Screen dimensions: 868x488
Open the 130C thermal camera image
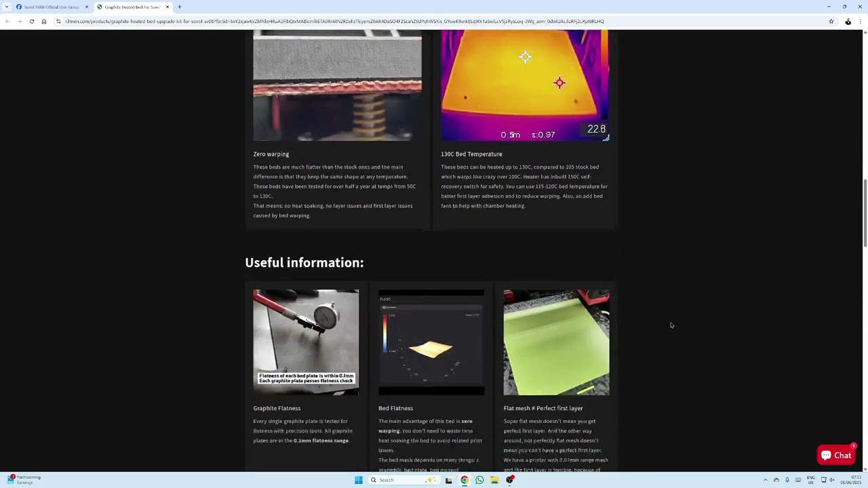(525, 85)
